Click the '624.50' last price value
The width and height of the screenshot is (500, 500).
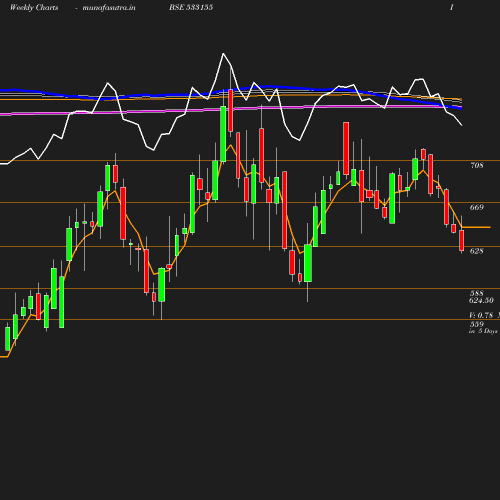(481, 300)
